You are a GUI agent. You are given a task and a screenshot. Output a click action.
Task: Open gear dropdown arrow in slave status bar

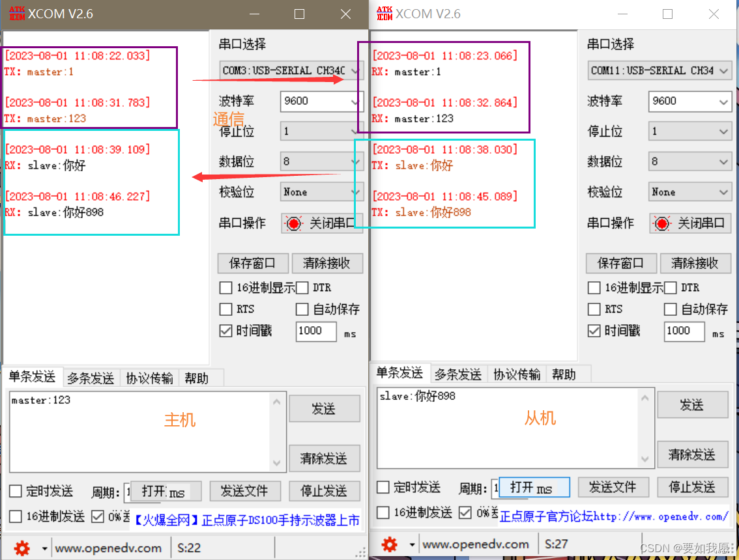click(412, 544)
